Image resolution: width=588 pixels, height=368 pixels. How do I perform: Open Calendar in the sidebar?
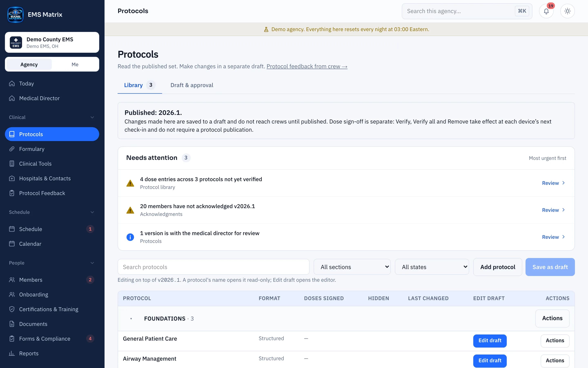52,244
